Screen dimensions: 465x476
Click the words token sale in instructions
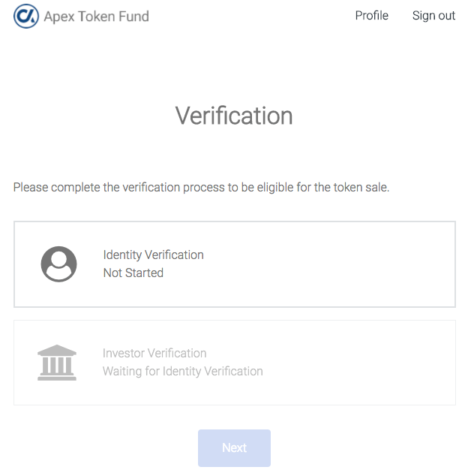[361, 188]
